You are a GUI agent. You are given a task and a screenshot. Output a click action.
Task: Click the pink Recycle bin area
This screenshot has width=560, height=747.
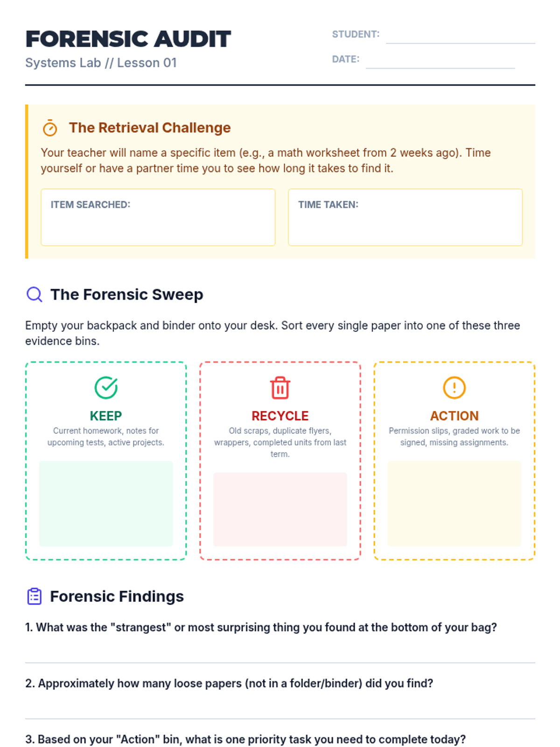click(x=280, y=509)
